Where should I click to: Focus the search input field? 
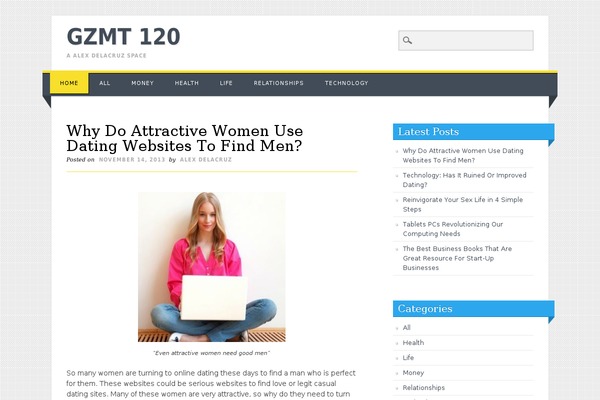[466, 40]
